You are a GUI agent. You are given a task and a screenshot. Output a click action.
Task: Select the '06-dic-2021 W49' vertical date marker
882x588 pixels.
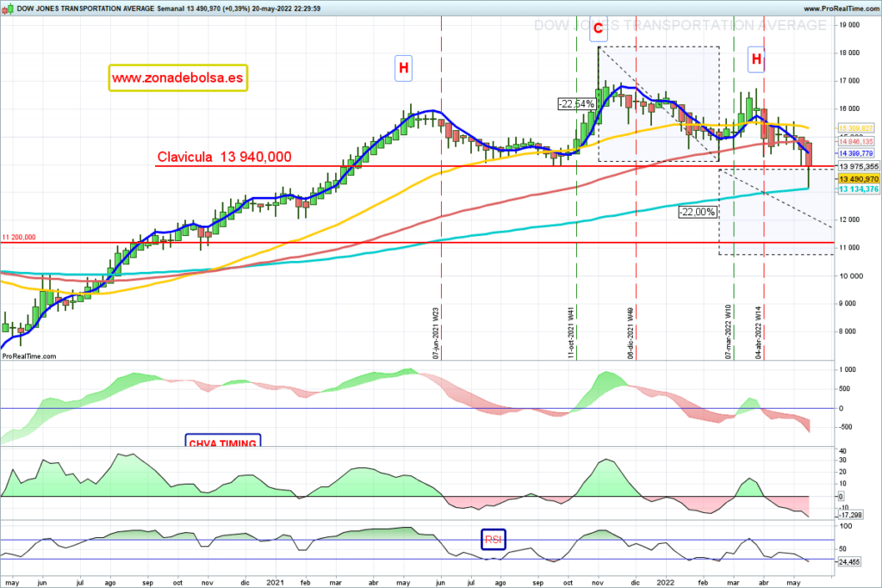click(x=630, y=333)
